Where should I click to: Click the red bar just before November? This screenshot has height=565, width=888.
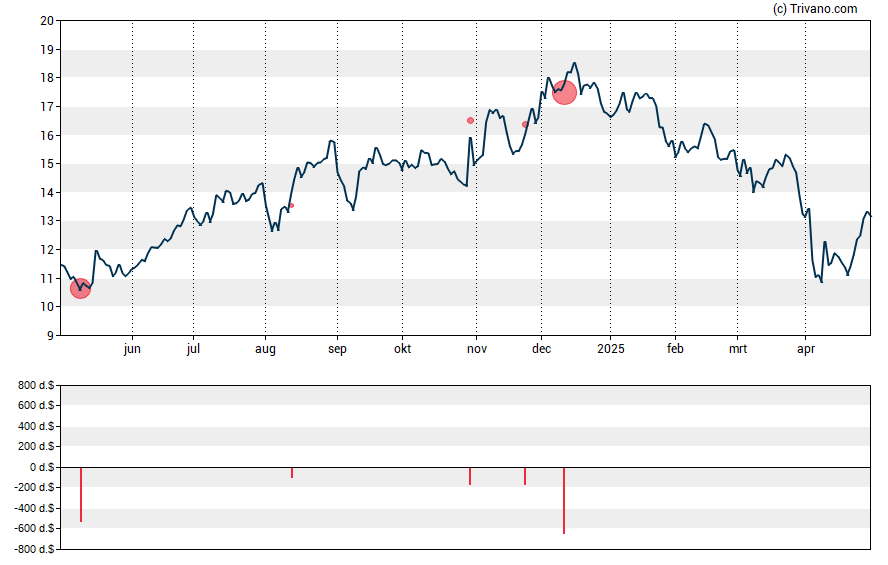470,476
